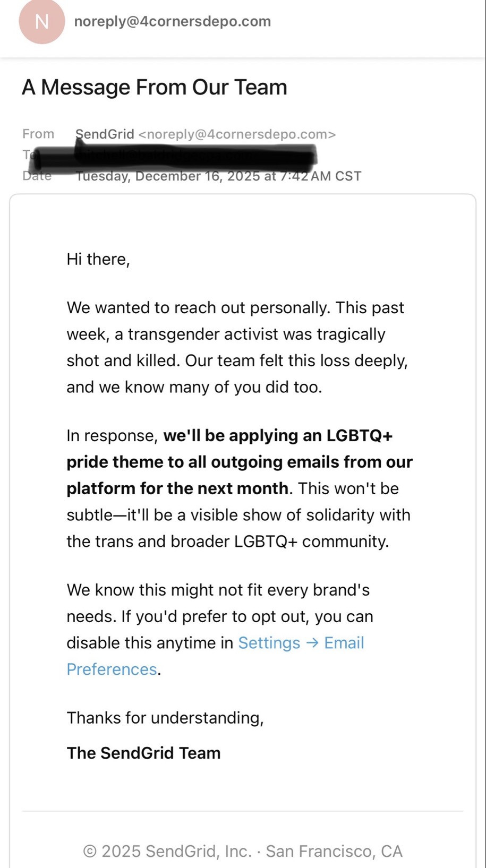Tap the "We wanted to reach out personally" paragraph

coord(237,347)
